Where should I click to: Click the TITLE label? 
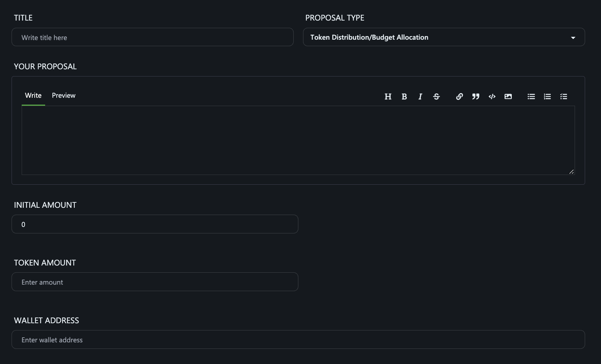23,18
